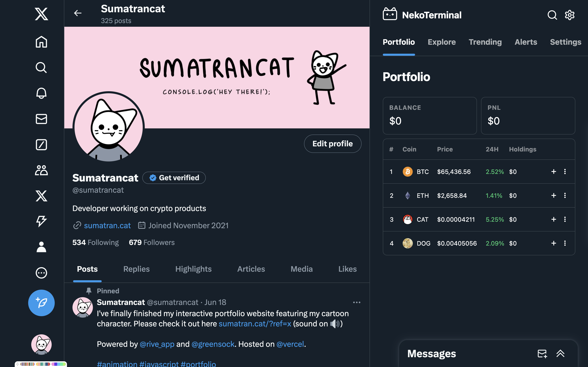Open more options for BTC row

565,172
